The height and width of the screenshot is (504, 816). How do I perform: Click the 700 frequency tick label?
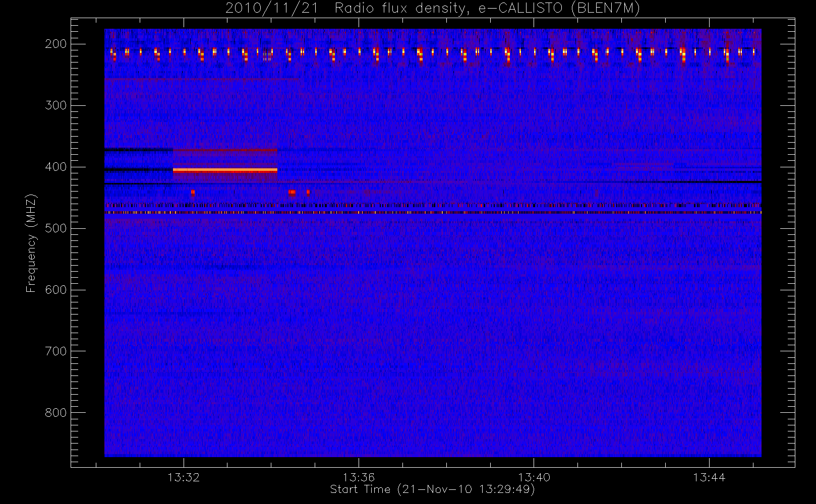point(56,351)
